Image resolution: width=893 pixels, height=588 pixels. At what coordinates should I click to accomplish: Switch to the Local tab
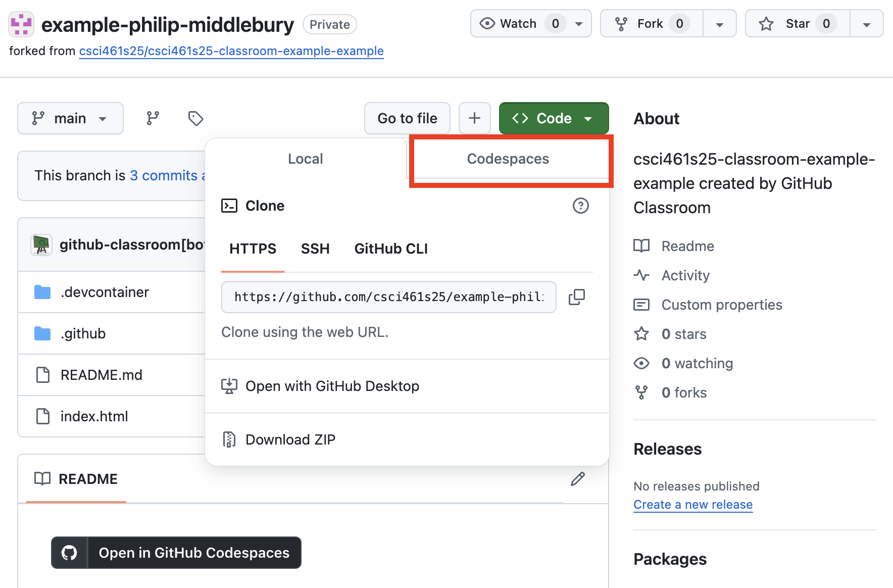[306, 159]
